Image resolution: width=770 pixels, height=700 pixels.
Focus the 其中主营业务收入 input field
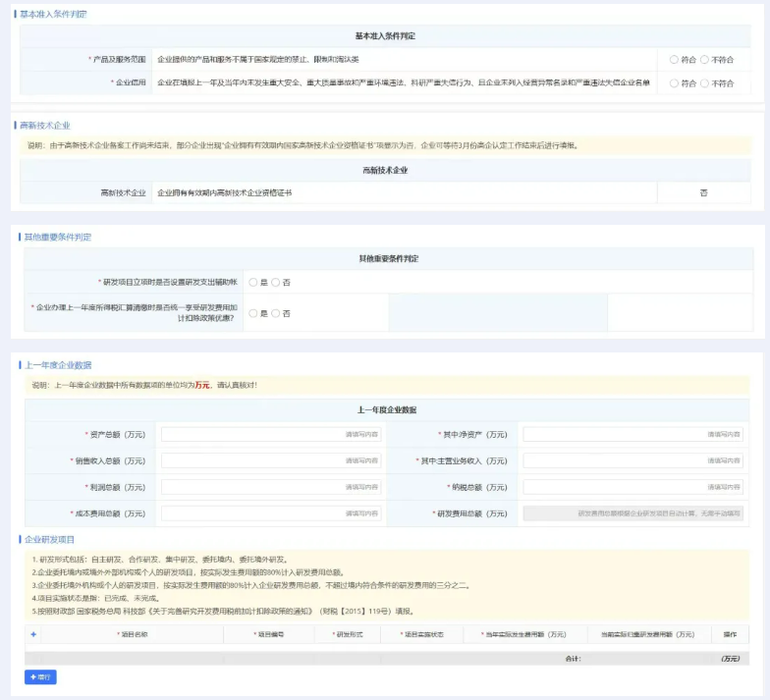[x=632, y=460]
